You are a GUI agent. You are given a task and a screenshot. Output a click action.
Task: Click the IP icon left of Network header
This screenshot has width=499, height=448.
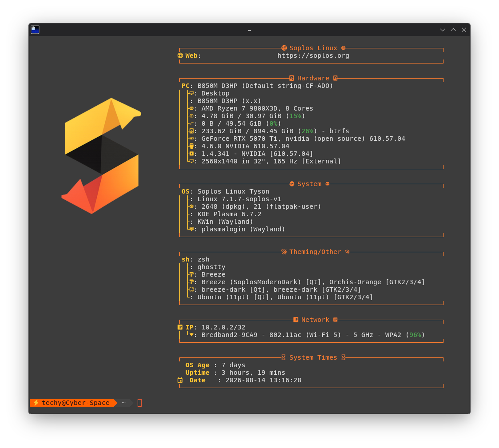(x=296, y=320)
